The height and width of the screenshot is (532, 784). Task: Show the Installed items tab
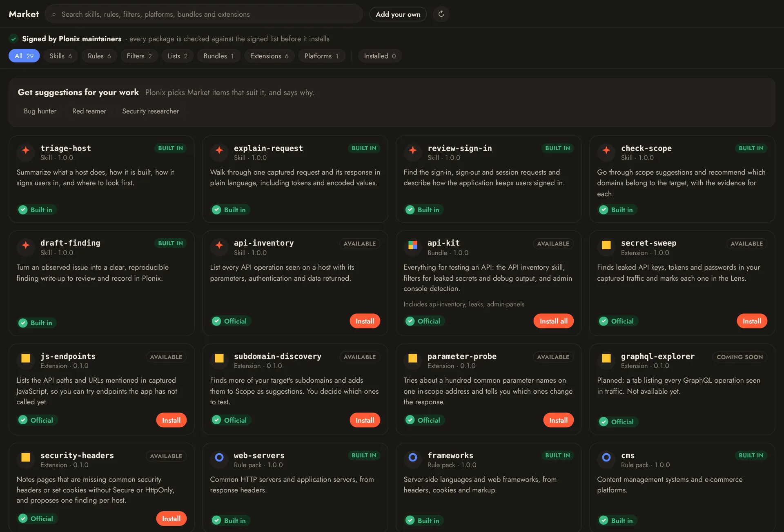pos(380,56)
